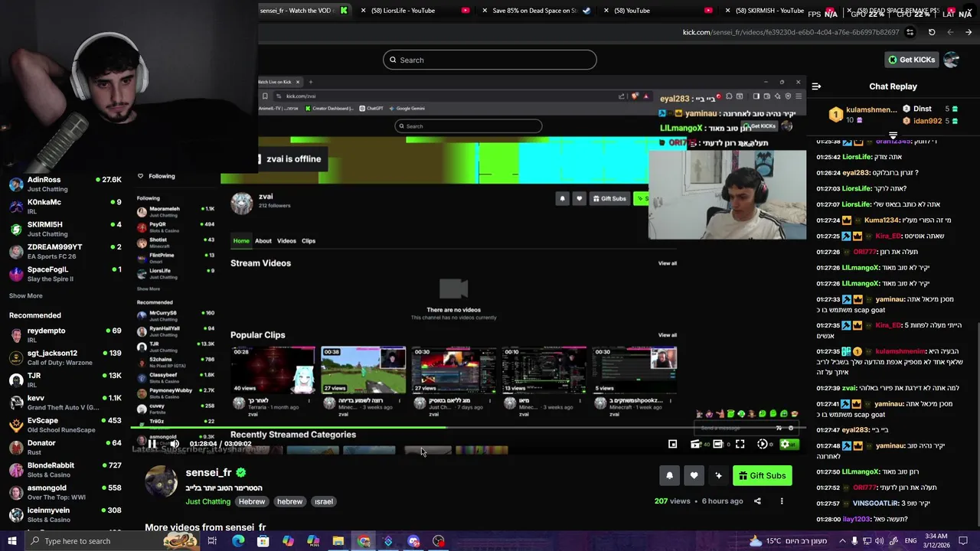Click the kick.com address bar URL
The height and width of the screenshot is (551, 980).
(791, 32)
